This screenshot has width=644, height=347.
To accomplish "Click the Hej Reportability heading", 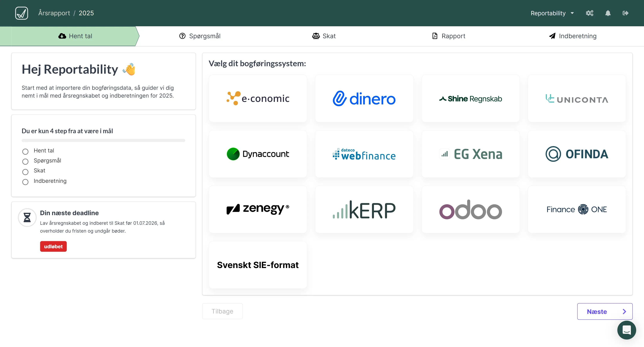I will tap(70, 69).
